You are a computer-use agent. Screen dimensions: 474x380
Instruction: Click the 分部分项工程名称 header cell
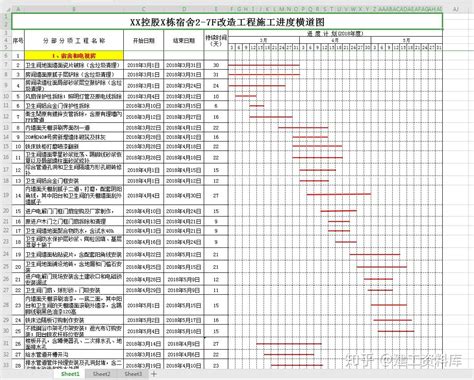click(x=74, y=41)
